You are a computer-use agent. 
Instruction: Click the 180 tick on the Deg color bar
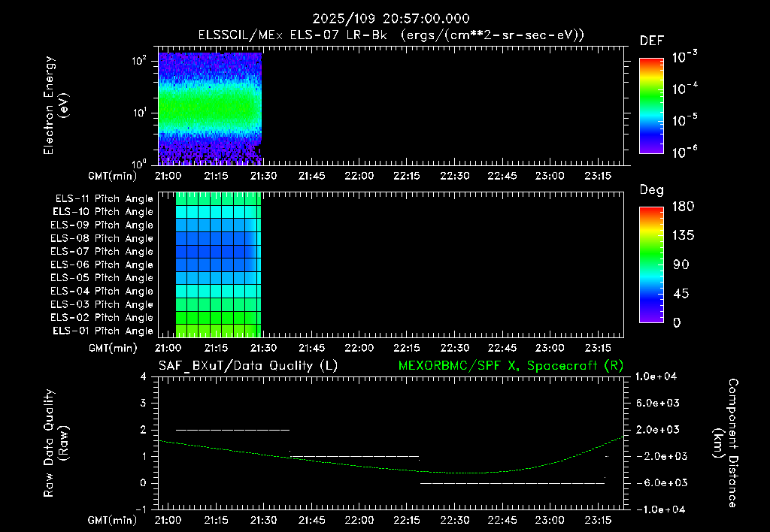click(683, 206)
